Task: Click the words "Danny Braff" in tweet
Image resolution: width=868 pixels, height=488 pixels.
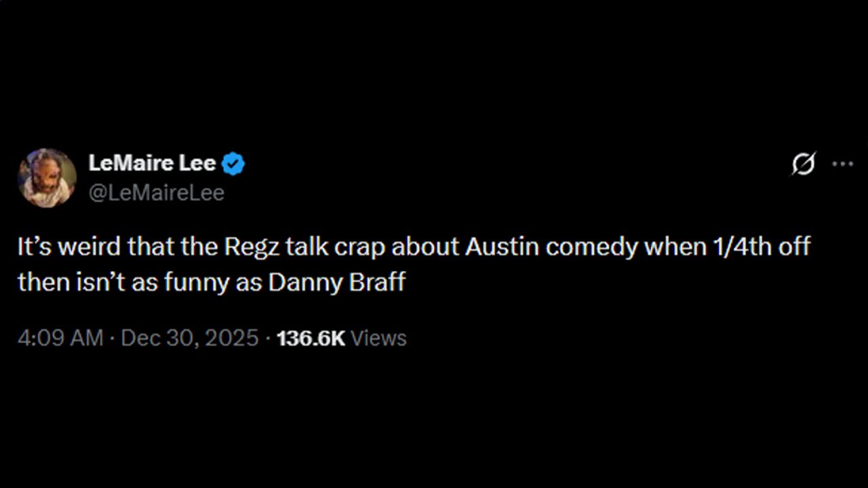Action: (337, 282)
